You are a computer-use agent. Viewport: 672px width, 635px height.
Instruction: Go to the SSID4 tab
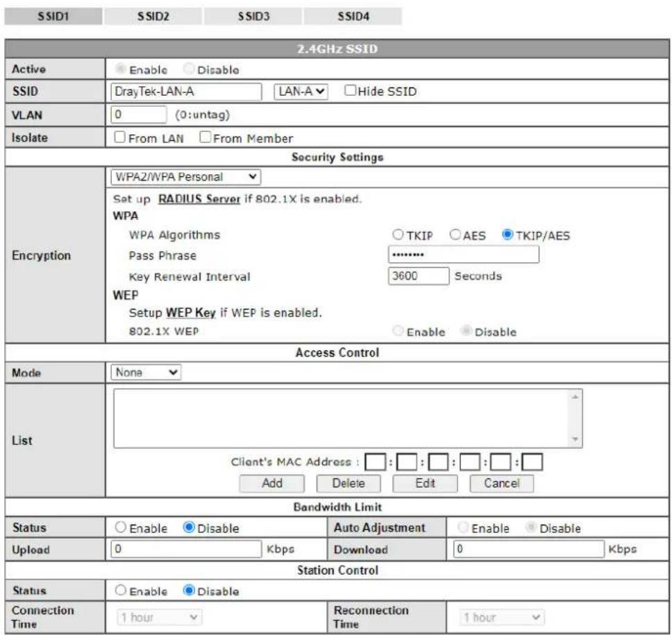point(353,16)
